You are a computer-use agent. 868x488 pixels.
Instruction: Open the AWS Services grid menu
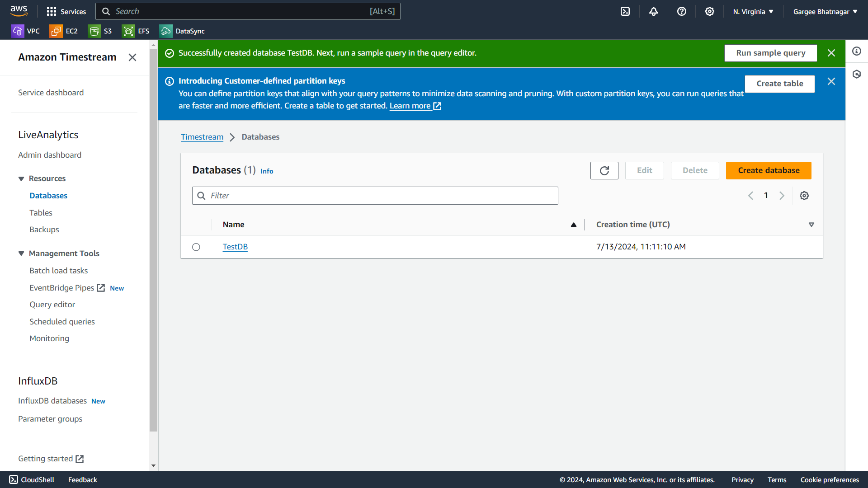coord(52,11)
